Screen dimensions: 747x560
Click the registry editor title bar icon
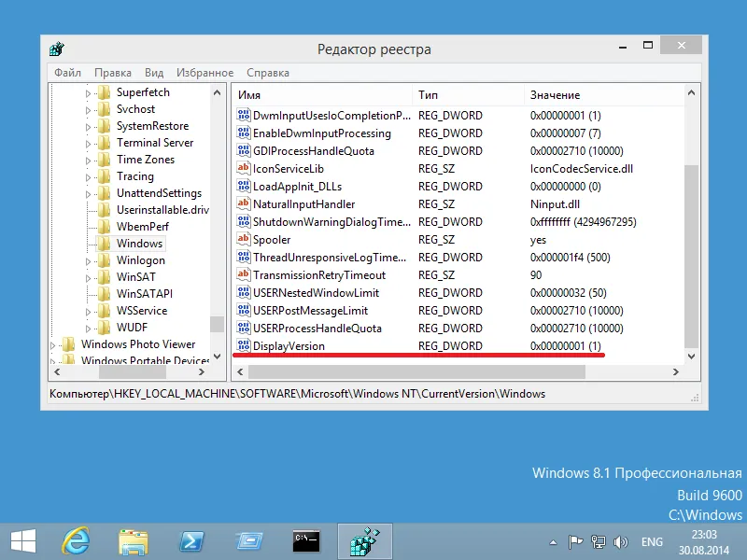click(x=57, y=49)
